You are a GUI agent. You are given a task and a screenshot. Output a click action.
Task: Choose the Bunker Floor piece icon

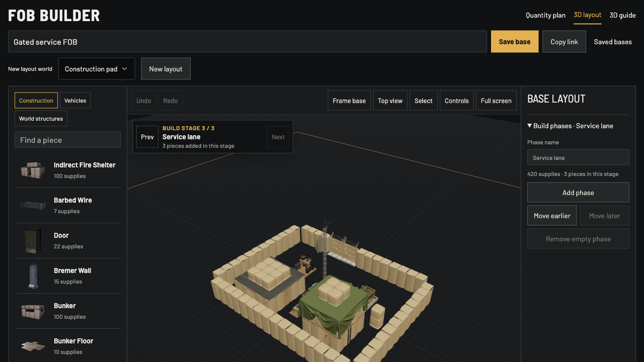click(33, 346)
